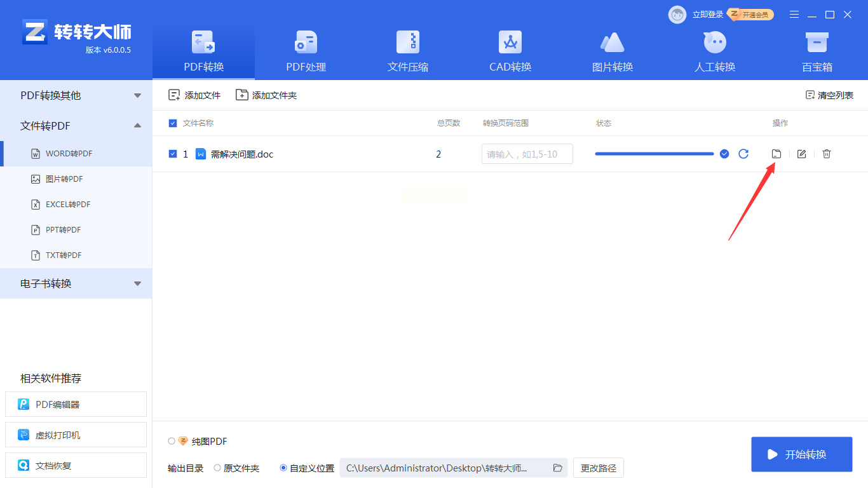Select the 原文件夹 output radio button
Screen dimensions: 868x488
pos(217,468)
